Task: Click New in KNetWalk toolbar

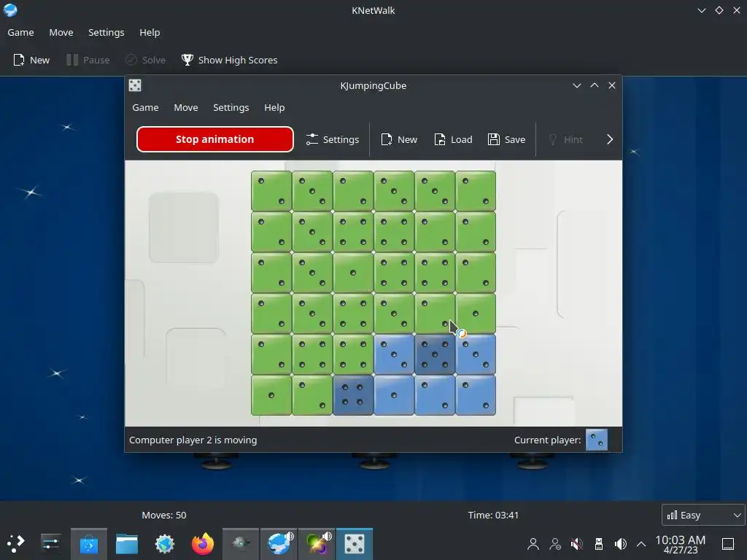Action: coord(31,60)
